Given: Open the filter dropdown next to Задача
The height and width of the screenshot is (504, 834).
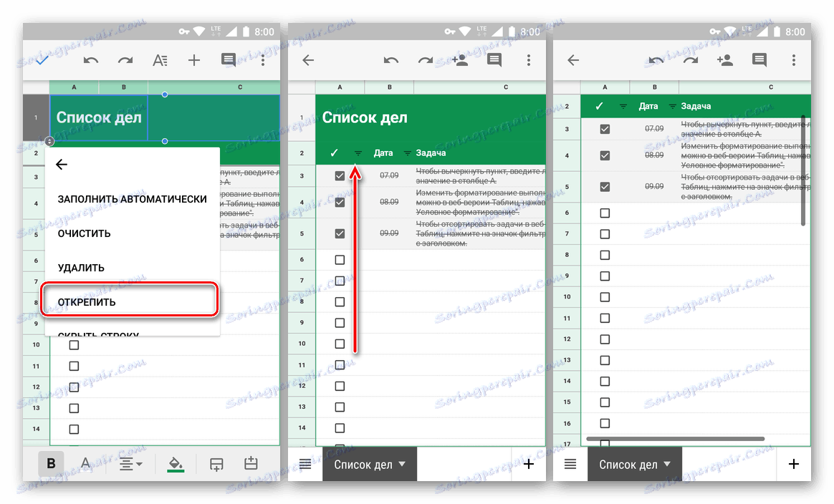Looking at the screenshot, I should (406, 152).
